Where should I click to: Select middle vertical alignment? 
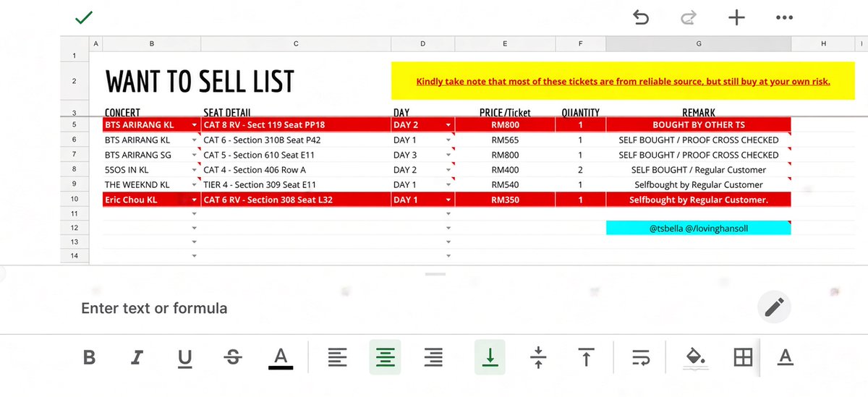[538, 357]
